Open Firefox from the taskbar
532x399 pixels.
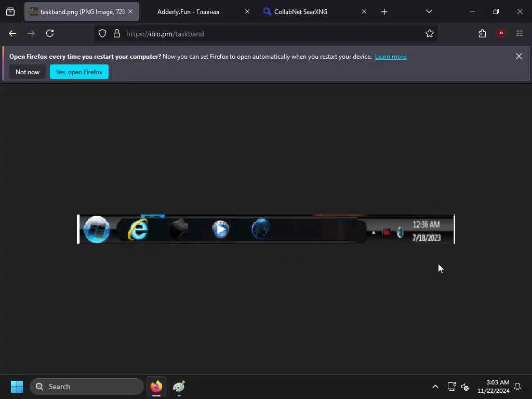[156, 387]
